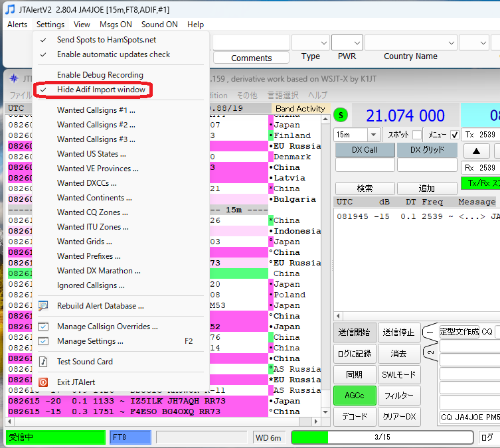Toggle the SWLモード button
Viewport: 500px width, 448px height.
point(399,374)
